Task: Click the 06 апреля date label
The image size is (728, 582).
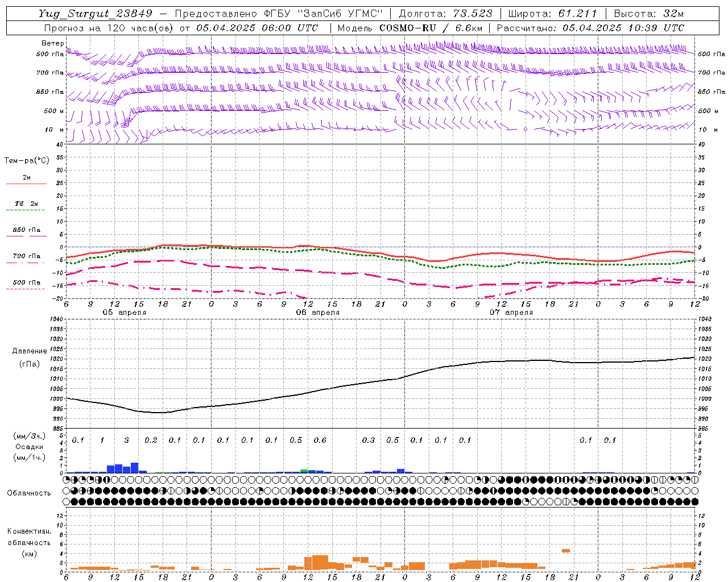Action: pyautogui.click(x=317, y=313)
